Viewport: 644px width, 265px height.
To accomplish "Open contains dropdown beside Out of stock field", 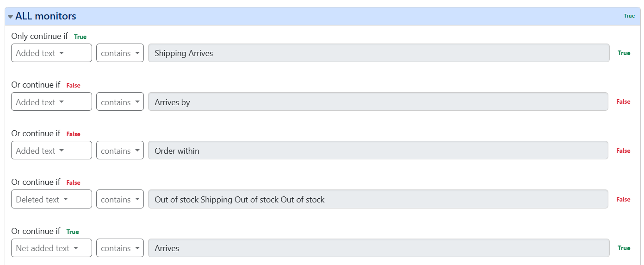I will pos(120,199).
